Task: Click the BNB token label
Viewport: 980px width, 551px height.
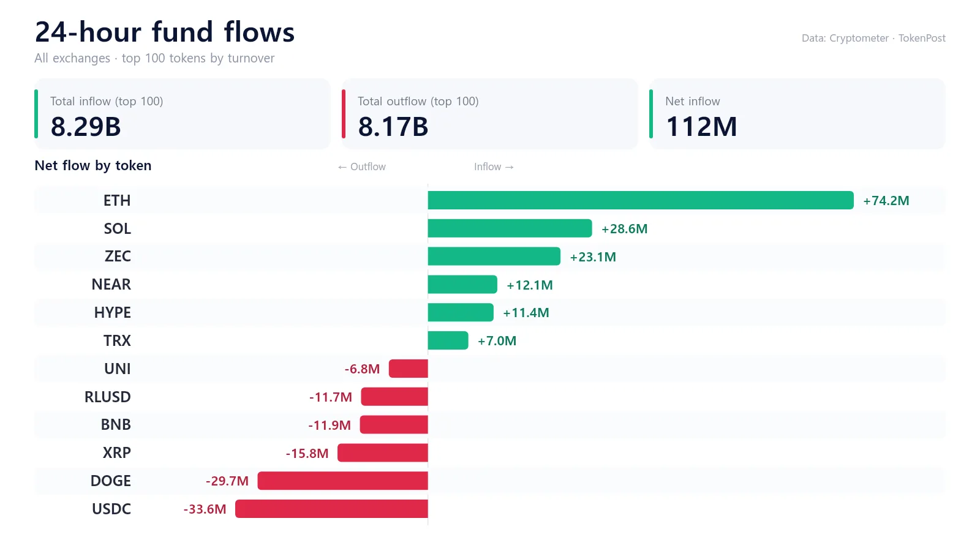Action: pos(116,425)
